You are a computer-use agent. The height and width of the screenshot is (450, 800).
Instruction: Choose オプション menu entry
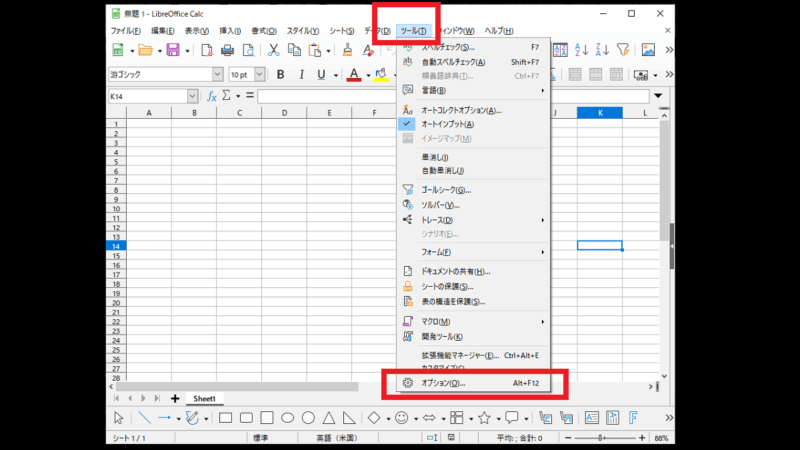tap(473, 383)
